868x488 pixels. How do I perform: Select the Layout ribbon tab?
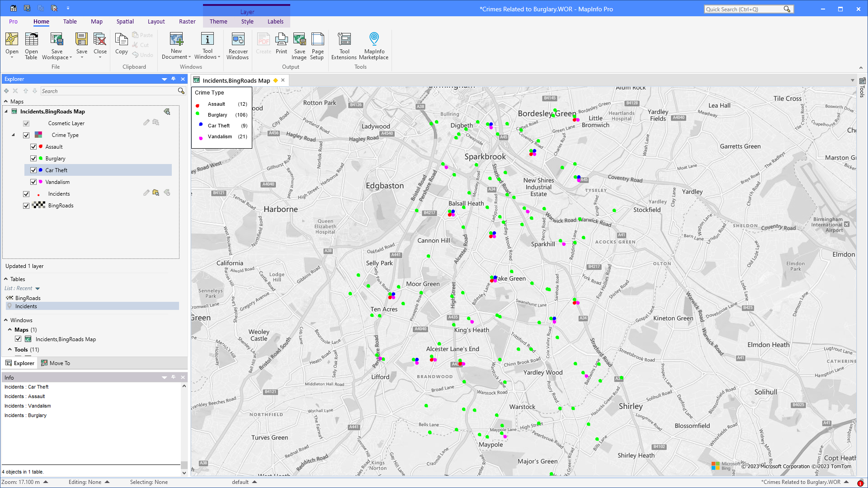coord(156,21)
